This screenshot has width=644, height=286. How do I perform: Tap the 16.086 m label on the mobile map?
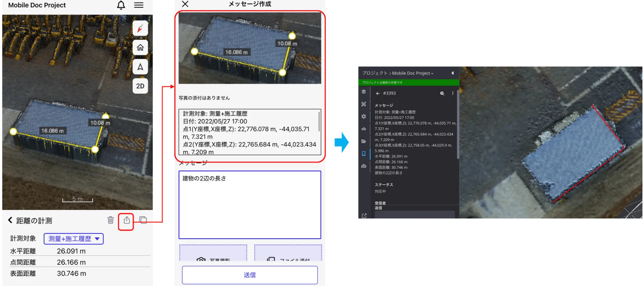[53, 131]
